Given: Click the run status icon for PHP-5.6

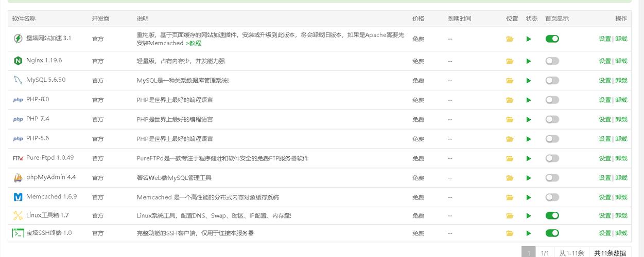Looking at the screenshot, I should coord(529,139).
